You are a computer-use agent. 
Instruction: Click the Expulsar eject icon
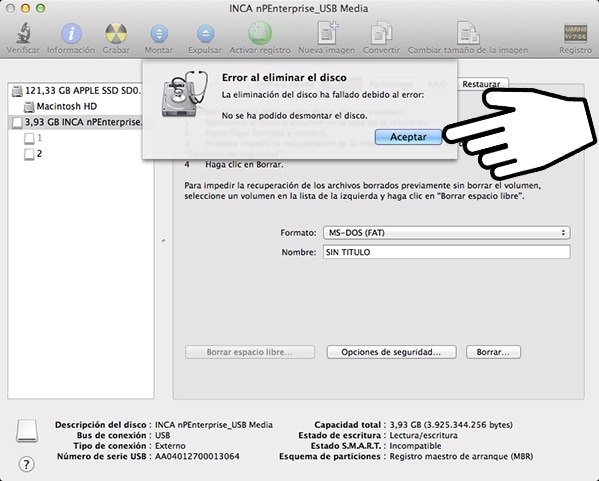[205, 34]
